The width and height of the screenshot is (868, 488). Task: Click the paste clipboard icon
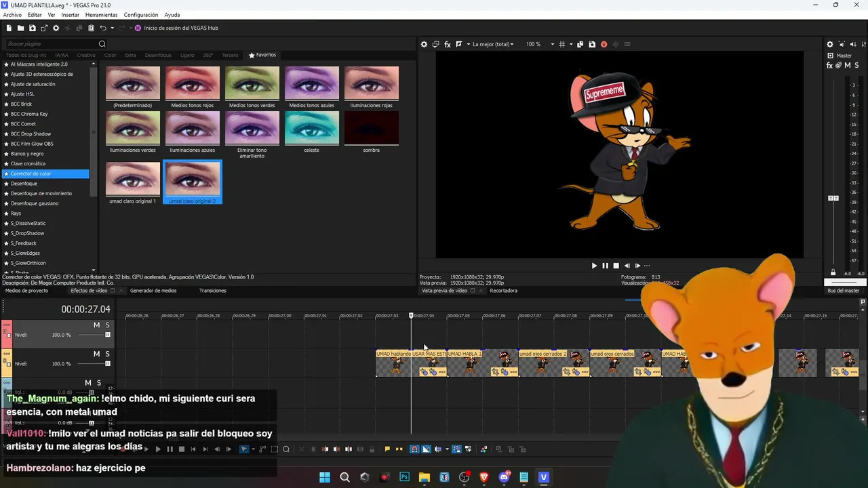[92, 28]
